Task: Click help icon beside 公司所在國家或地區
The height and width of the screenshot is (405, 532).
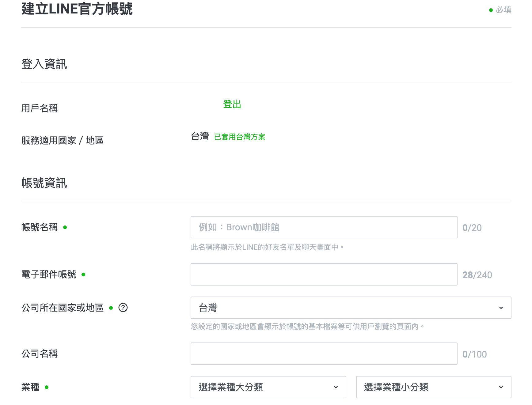Action: (x=123, y=308)
